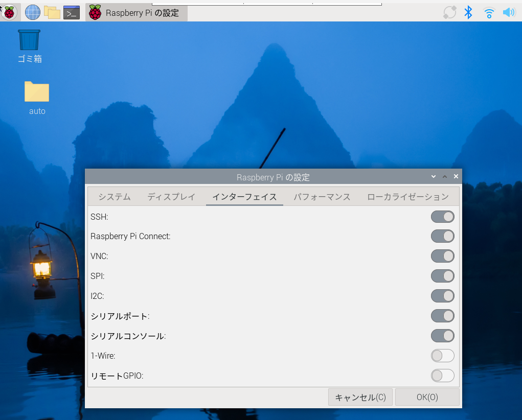Open the Raspberry Pi main menu icon
The image size is (522, 420).
pyautogui.click(x=9, y=12)
